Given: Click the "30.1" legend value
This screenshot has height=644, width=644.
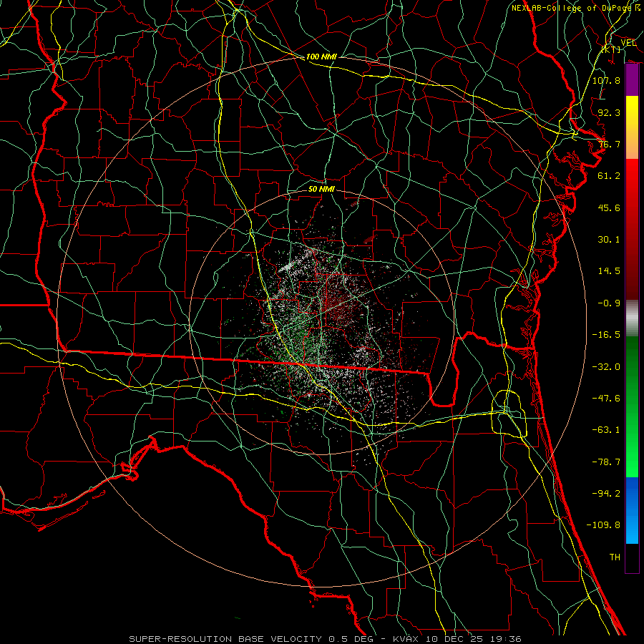Looking at the screenshot, I should 609,240.
